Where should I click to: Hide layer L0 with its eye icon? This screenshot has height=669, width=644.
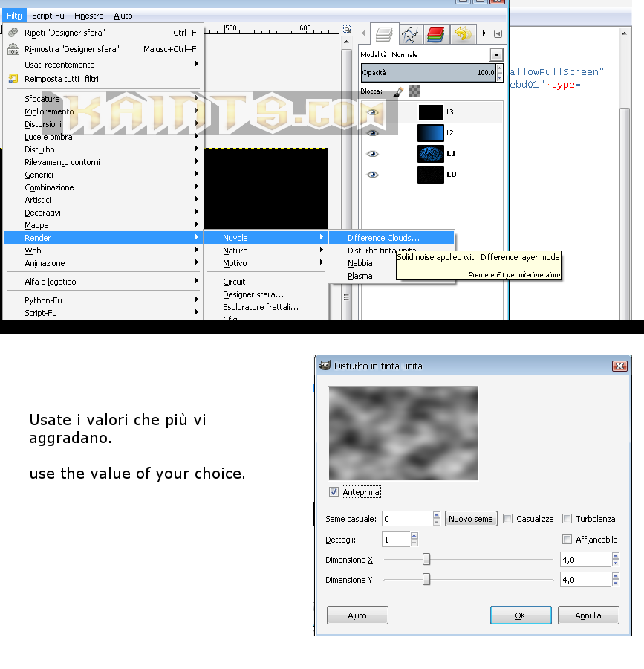pos(372,175)
